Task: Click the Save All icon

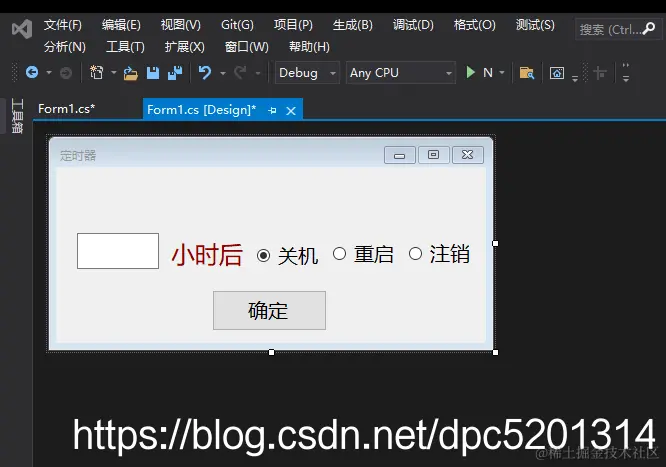Action: 175,73
